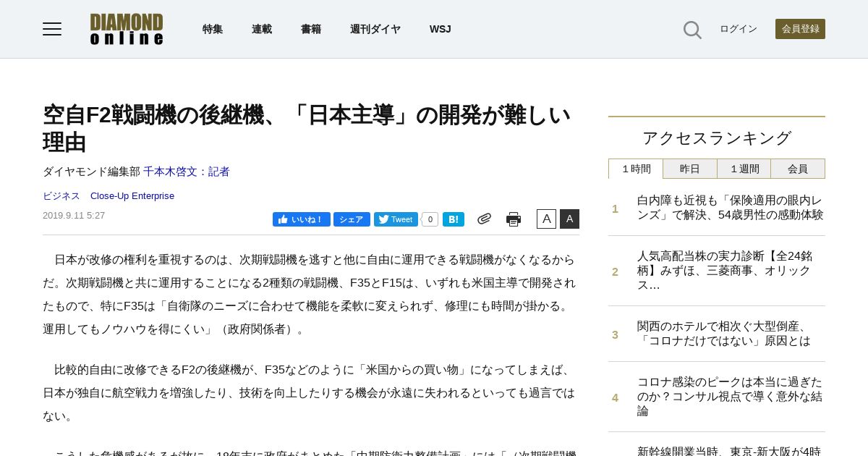Image resolution: width=868 pixels, height=456 pixels.
Task: Click the ログイン link
Action: 739,29
